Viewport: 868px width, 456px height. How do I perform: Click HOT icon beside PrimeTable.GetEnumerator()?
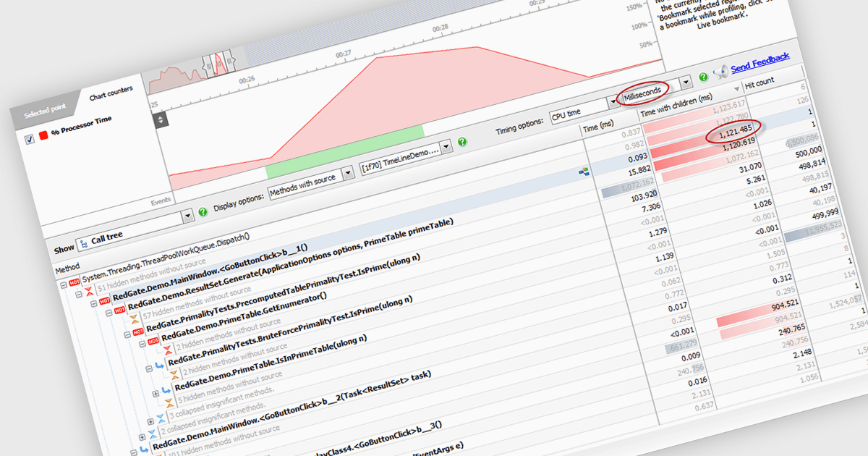coord(152,339)
